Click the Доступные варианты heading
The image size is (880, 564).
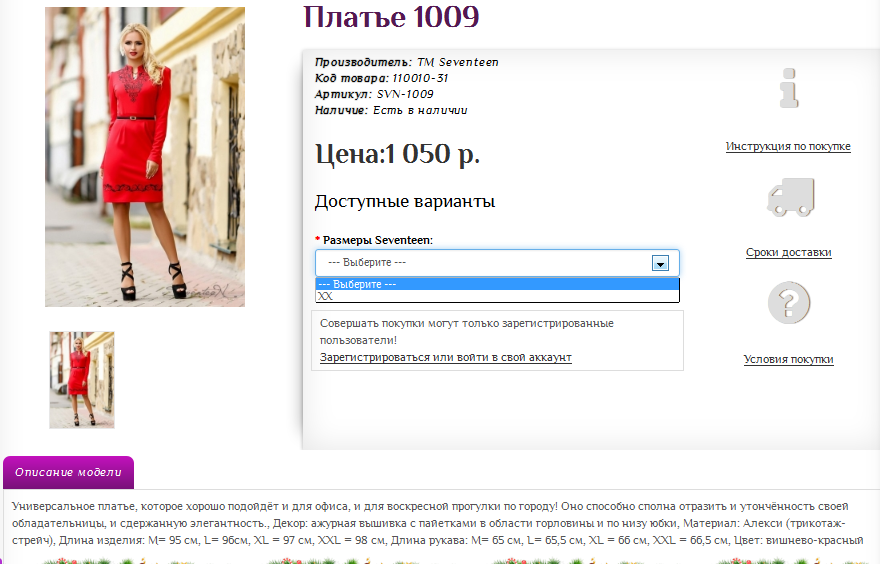pyautogui.click(x=405, y=201)
